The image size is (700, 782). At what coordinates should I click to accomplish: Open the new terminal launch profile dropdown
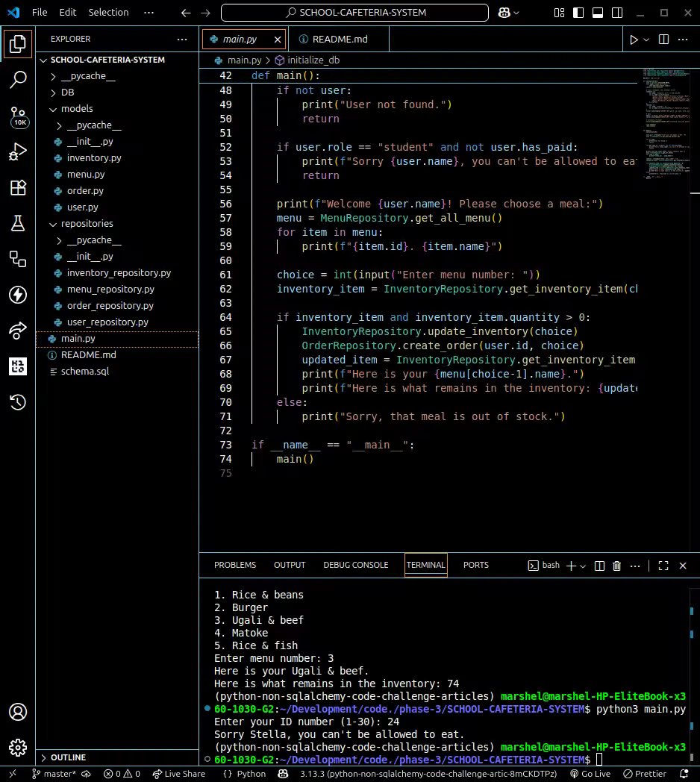tap(582, 566)
